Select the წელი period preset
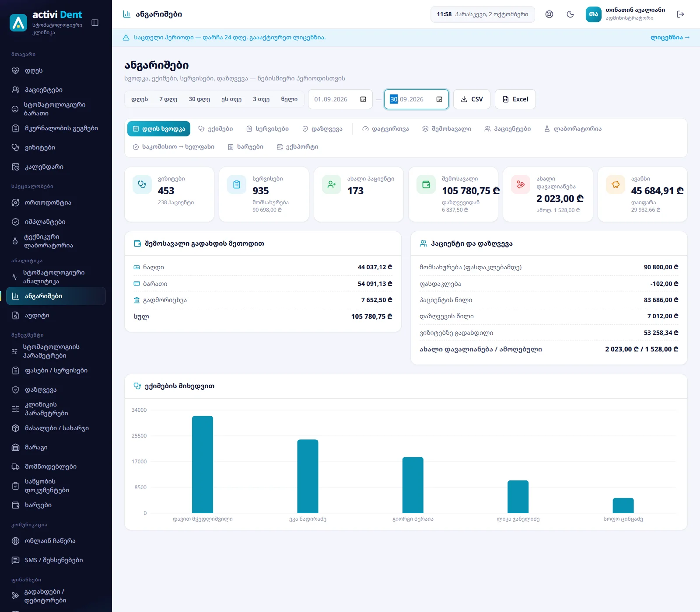The height and width of the screenshot is (612, 700). [289, 99]
